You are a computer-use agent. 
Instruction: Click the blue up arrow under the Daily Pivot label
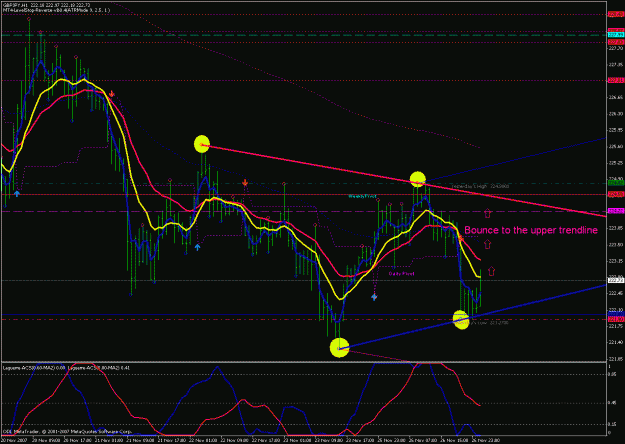(x=374, y=297)
